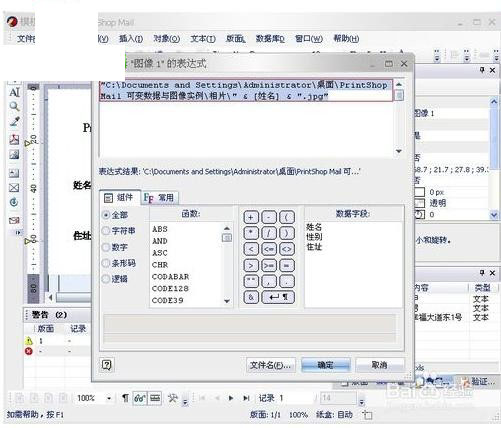Click the minus operator button
The width and height of the screenshot is (501, 428).
click(269, 218)
